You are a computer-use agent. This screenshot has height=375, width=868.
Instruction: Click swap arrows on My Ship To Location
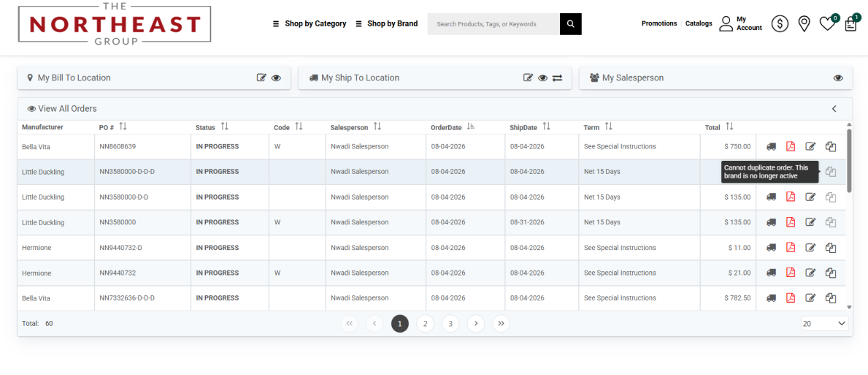click(557, 78)
